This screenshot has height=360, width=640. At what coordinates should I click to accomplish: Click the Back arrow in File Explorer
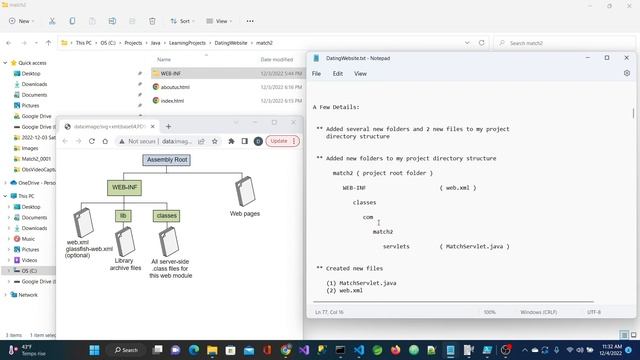9,43
